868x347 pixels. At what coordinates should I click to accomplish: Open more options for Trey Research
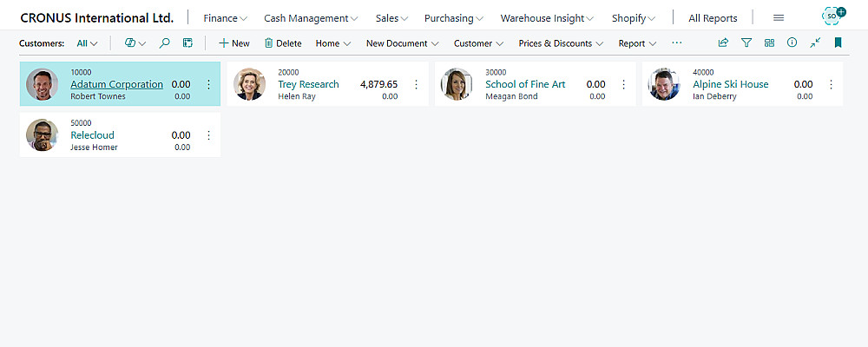point(416,84)
